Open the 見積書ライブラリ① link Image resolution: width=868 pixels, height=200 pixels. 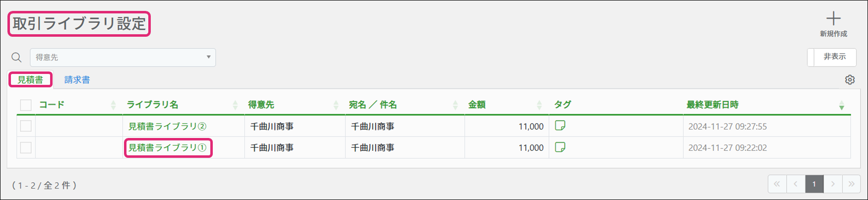click(167, 148)
